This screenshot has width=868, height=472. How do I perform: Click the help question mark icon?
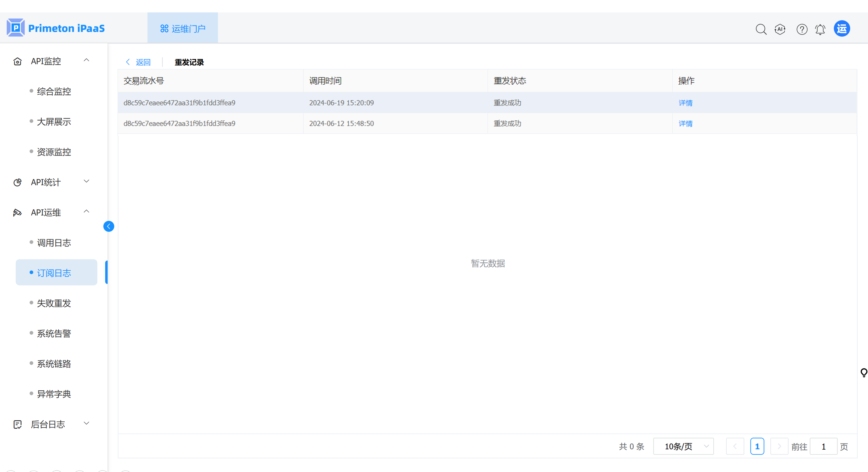(802, 29)
